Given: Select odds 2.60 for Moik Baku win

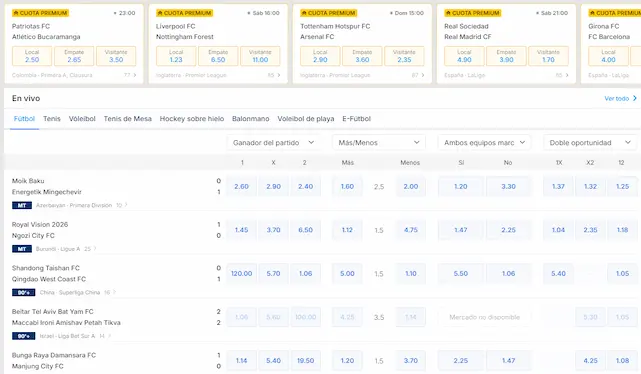Looking at the screenshot, I should [x=241, y=186].
